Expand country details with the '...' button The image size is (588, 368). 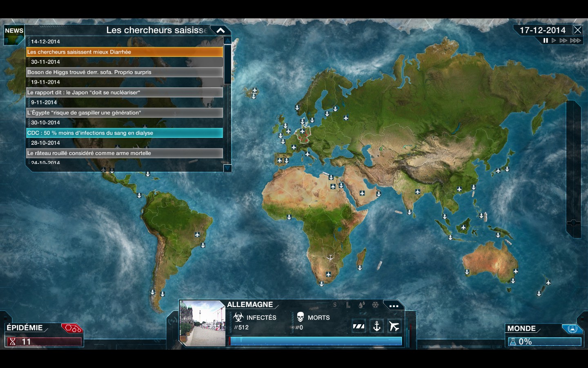[x=394, y=305]
